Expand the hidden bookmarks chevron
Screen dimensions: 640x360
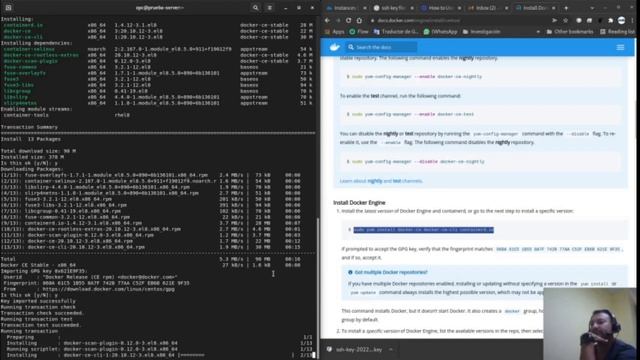point(538,31)
